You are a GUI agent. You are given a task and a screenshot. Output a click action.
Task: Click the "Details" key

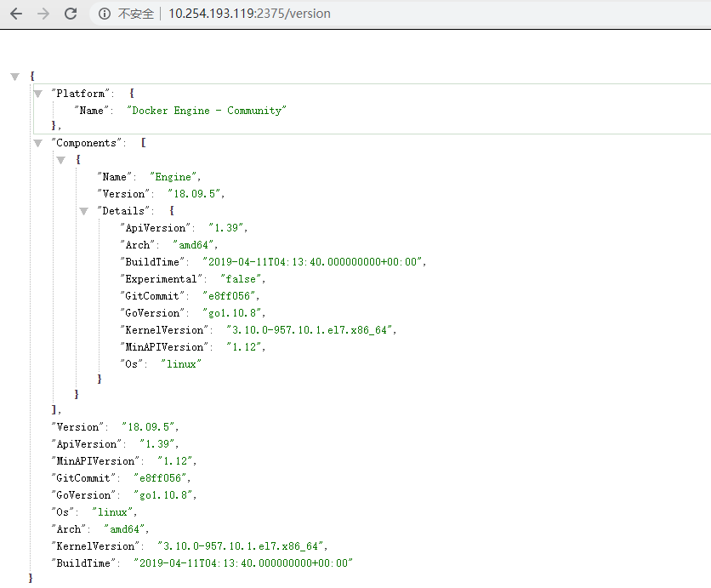tap(122, 211)
